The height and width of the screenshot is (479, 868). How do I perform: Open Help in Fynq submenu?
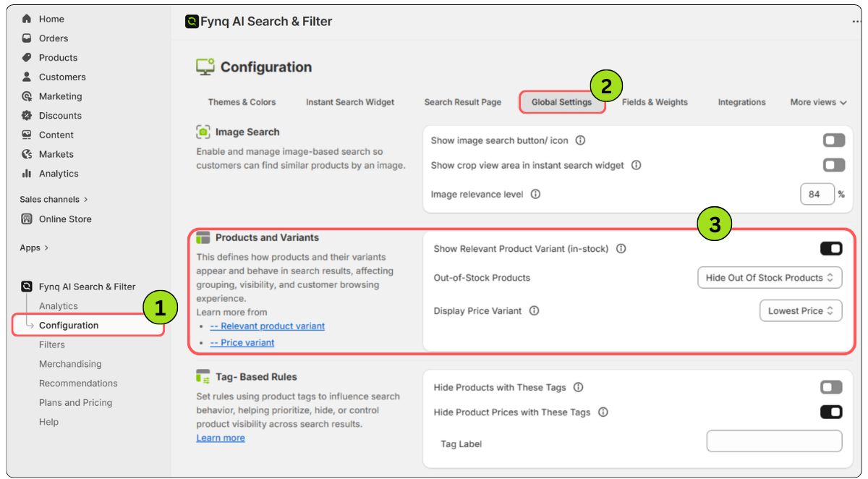(48, 422)
